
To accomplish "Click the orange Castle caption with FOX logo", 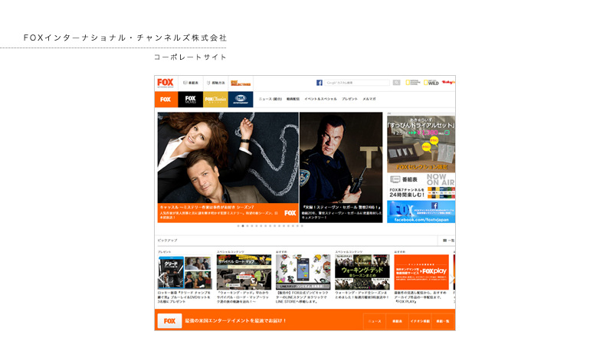I will coord(228,213).
